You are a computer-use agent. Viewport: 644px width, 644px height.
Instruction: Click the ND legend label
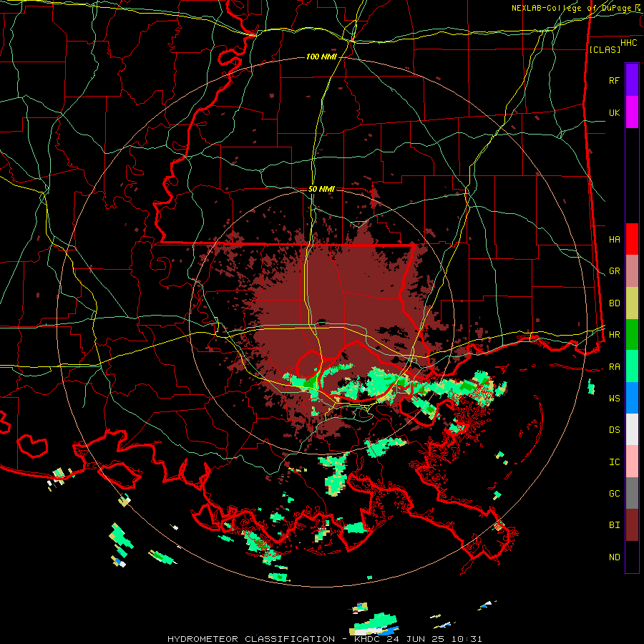click(x=614, y=557)
